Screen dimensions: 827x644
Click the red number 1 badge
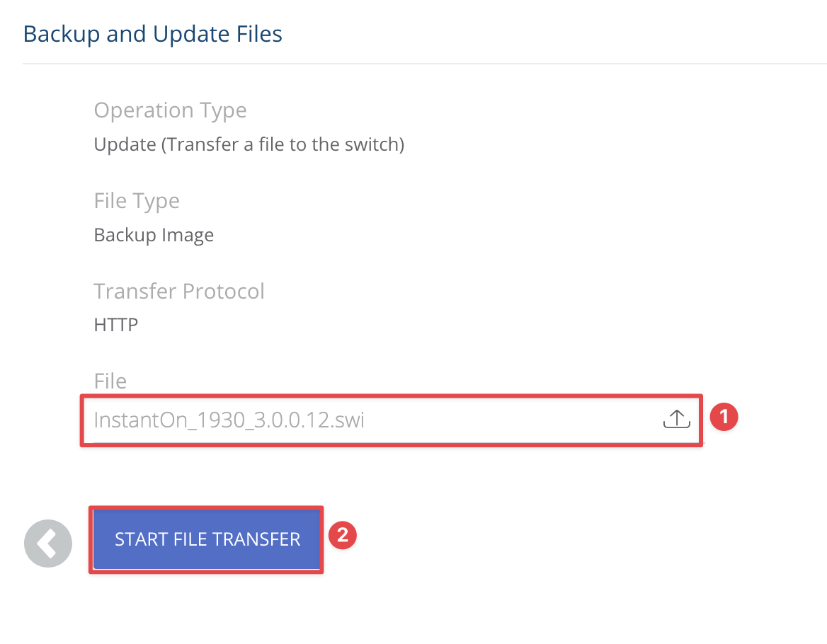tap(724, 417)
